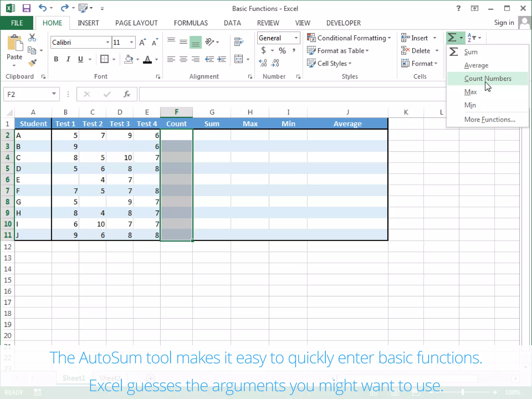Screen dimensions: 532x399
Task: Click in the formula bar input
Action: pyautogui.click(x=292, y=94)
